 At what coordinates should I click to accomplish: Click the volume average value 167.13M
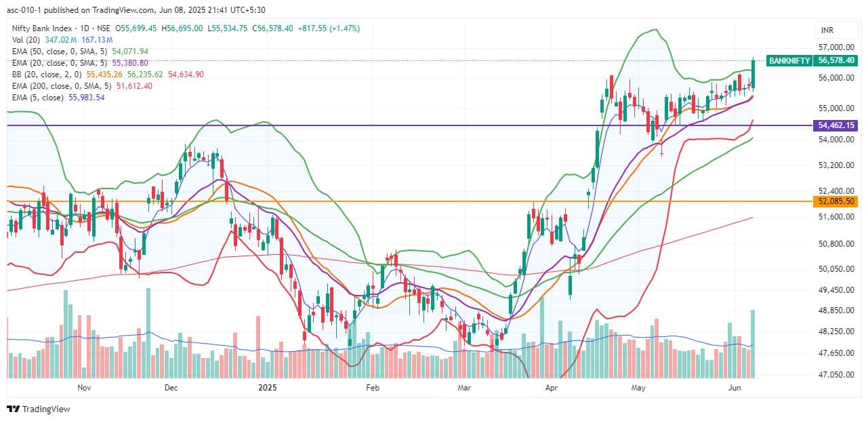[98, 40]
